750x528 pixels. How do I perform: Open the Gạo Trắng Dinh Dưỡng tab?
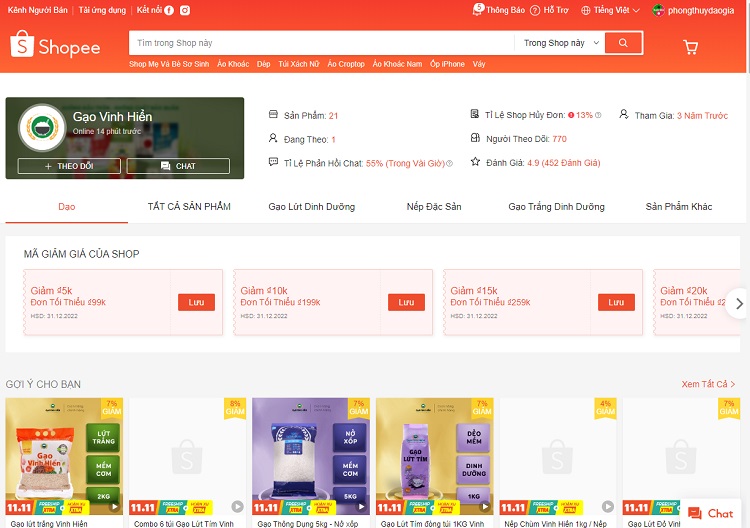click(x=556, y=207)
